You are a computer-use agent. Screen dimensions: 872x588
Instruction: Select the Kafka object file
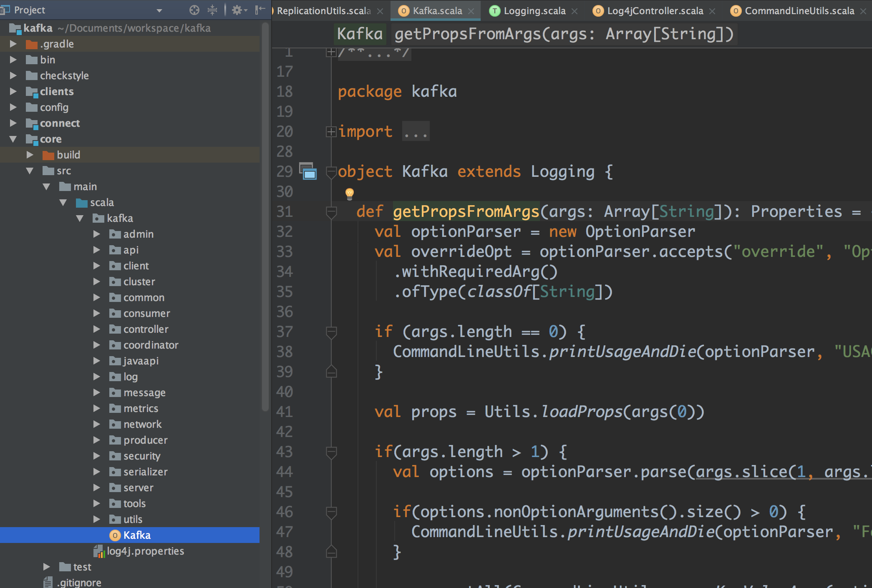[130, 535]
